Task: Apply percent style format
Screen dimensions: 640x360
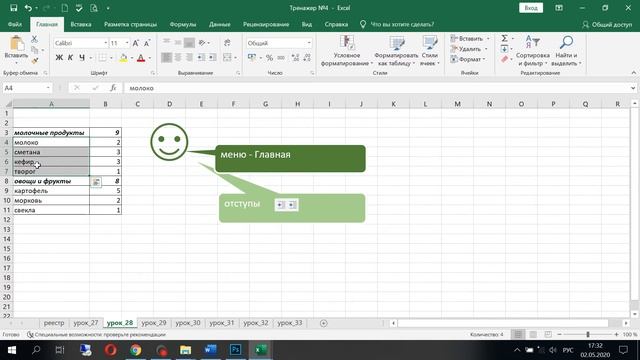Action: pyautogui.click(x=269, y=58)
